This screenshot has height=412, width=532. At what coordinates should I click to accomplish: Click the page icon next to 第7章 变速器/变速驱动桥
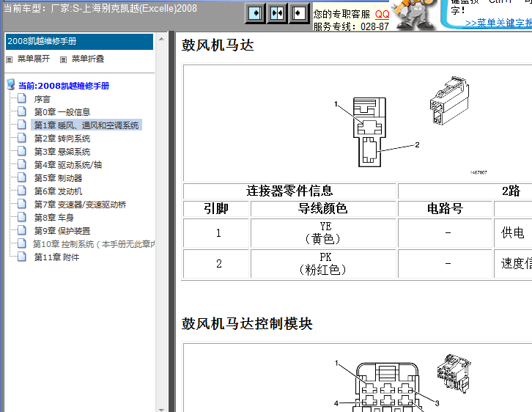pos(22,205)
